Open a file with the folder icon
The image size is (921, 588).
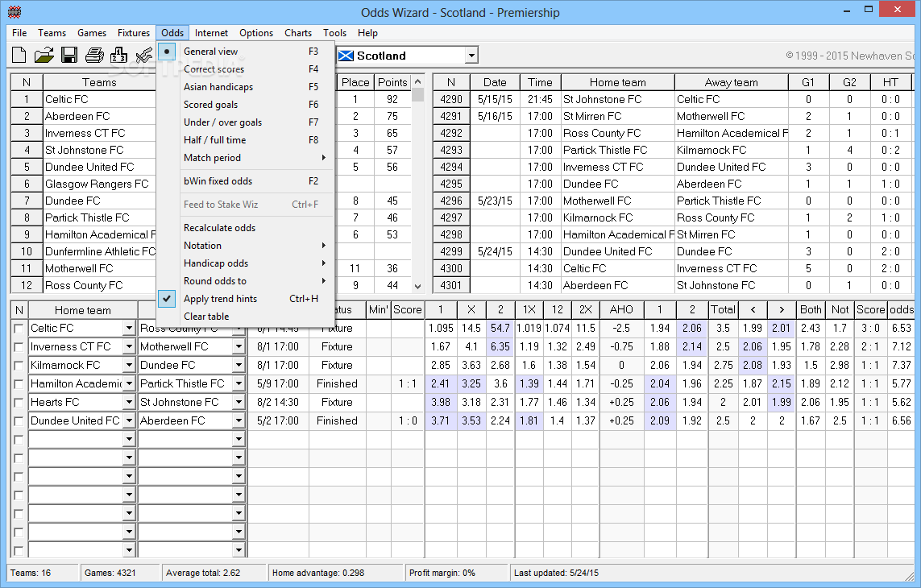44,56
